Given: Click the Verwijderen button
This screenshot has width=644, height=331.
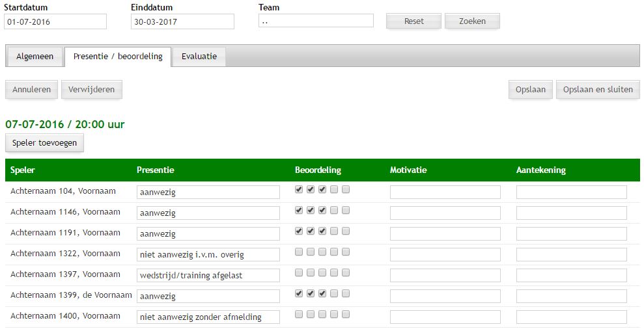Looking at the screenshot, I should click(x=92, y=89).
